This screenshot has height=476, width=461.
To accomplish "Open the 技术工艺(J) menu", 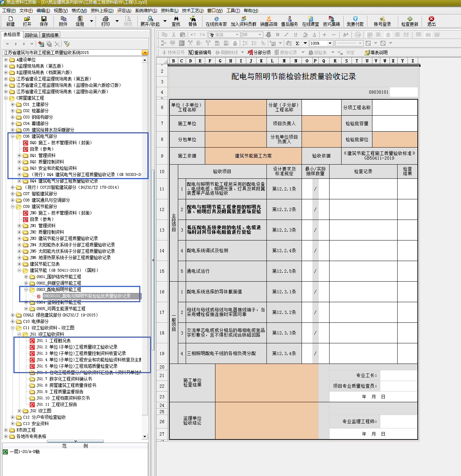I will 193,11.
